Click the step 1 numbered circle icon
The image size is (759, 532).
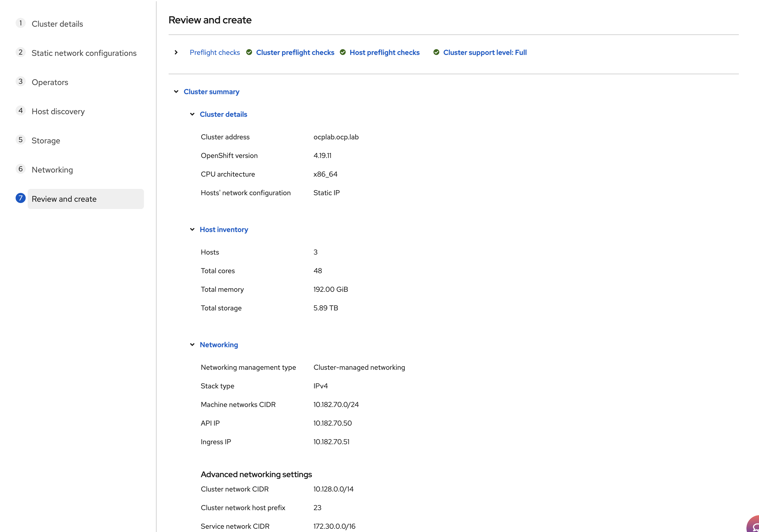(20, 23)
